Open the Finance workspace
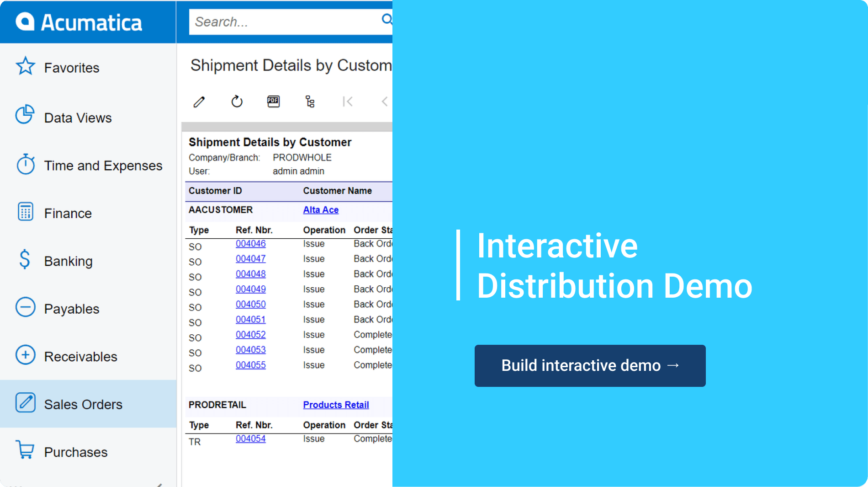 click(x=68, y=214)
